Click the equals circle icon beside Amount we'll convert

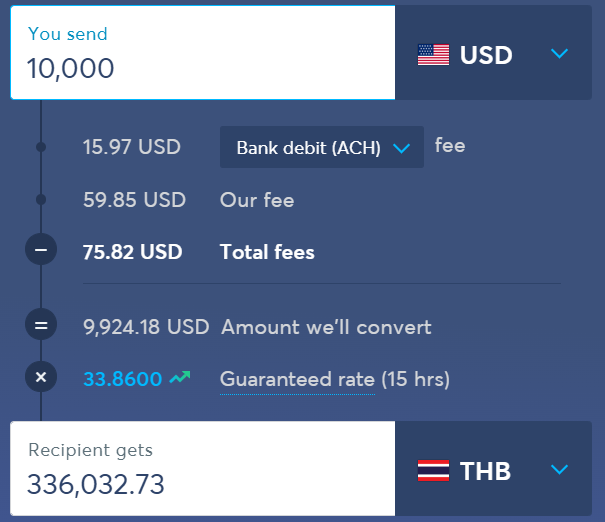coord(41,324)
